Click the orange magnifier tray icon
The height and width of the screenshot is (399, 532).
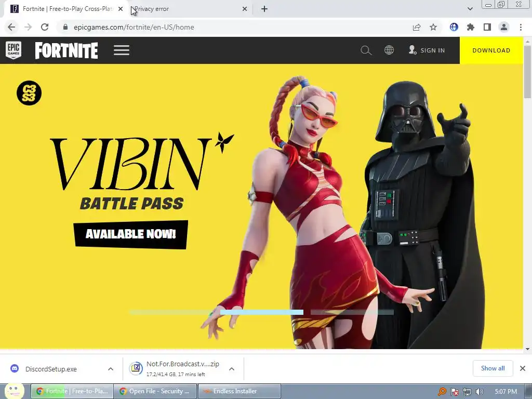pyautogui.click(x=442, y=392)
